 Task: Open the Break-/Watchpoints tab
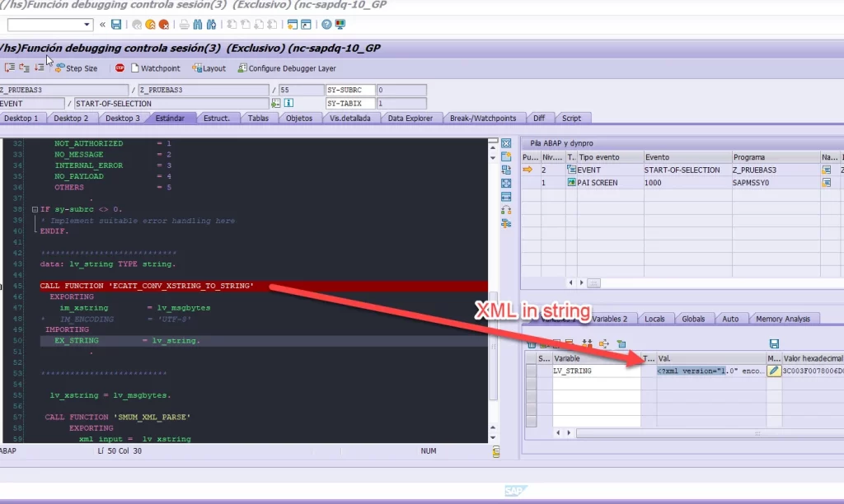pos(483,119)
